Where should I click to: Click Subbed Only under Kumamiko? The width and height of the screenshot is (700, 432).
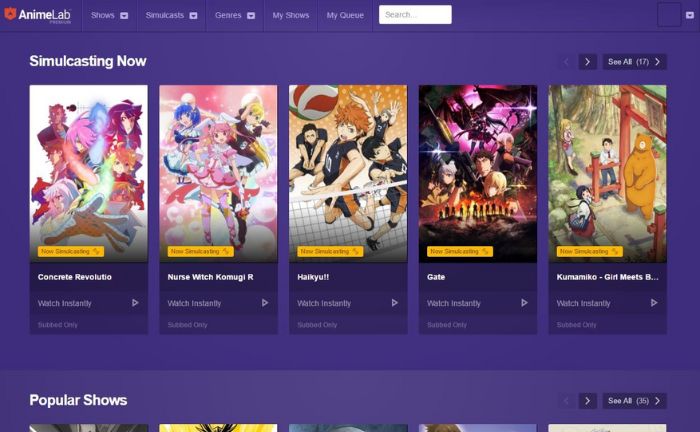576,325
